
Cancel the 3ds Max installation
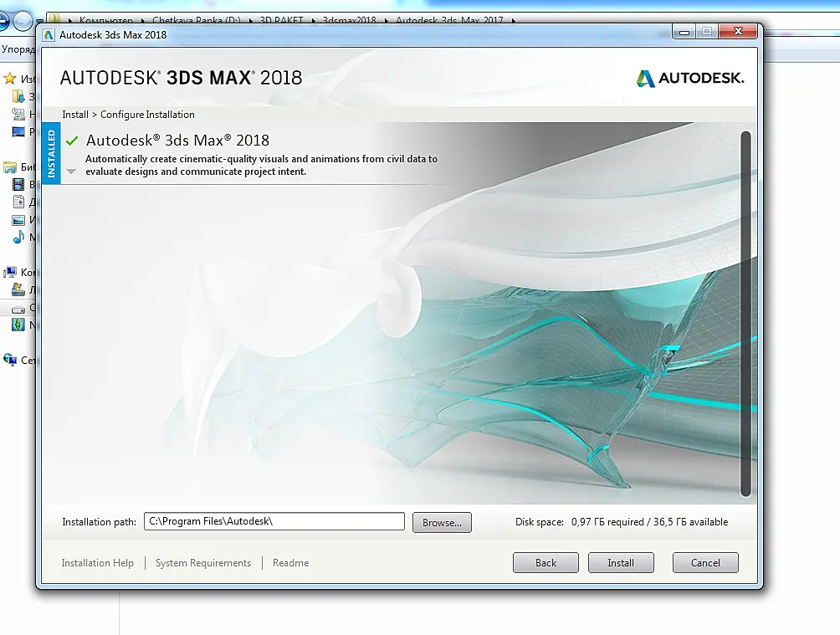(x=705, y=563)
